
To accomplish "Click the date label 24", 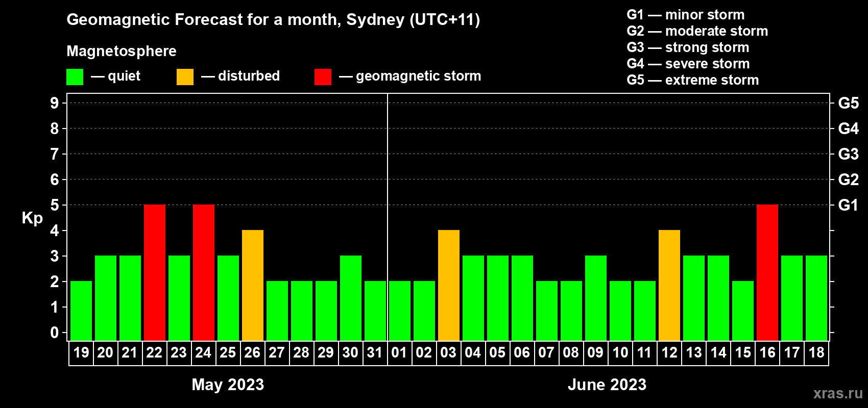I will pyautogui.click(x=203, y=353).
